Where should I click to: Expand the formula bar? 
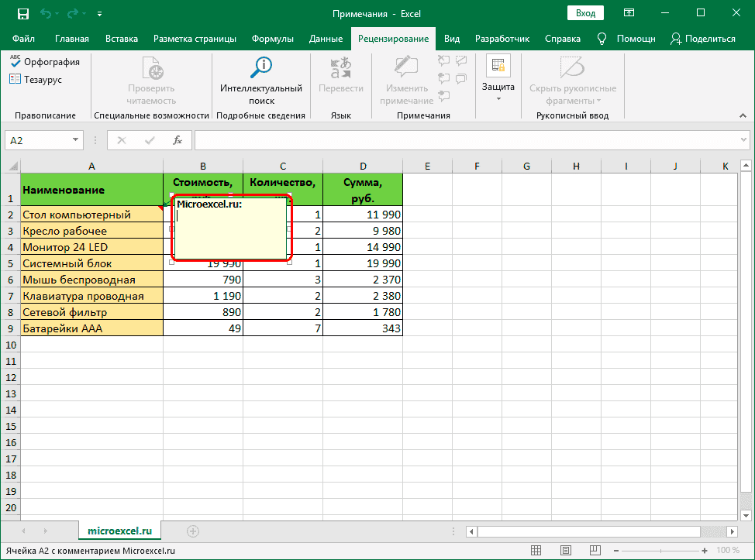(x=743, y=140)
